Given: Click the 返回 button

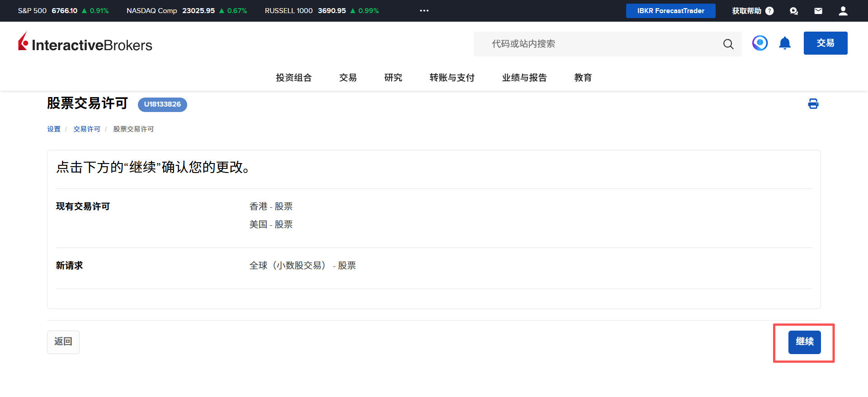Looking at the screenshot, I should (63, 342).
